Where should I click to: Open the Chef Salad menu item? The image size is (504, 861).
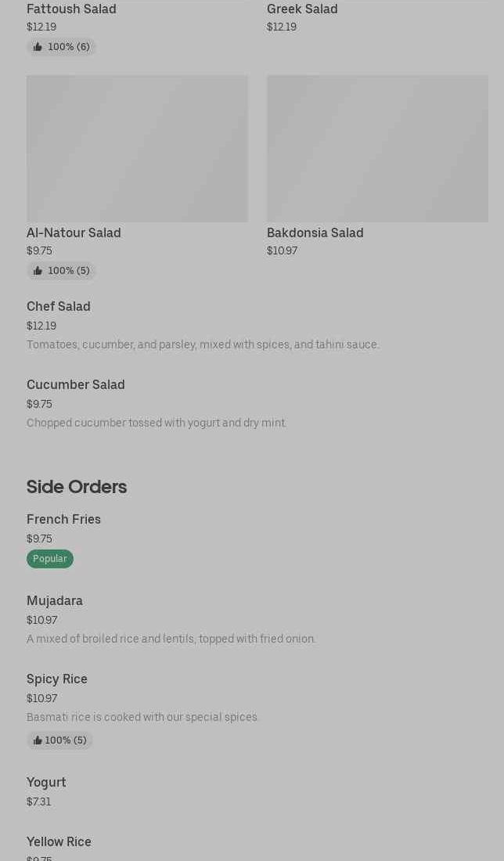tap(59, 307)
